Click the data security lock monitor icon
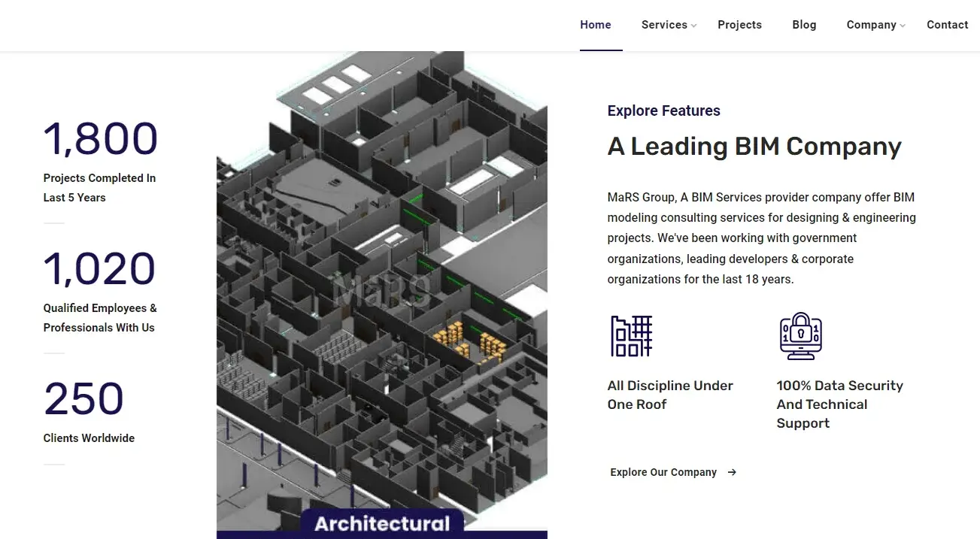Viewport: 980px width, 539px height. coord(801,336)
